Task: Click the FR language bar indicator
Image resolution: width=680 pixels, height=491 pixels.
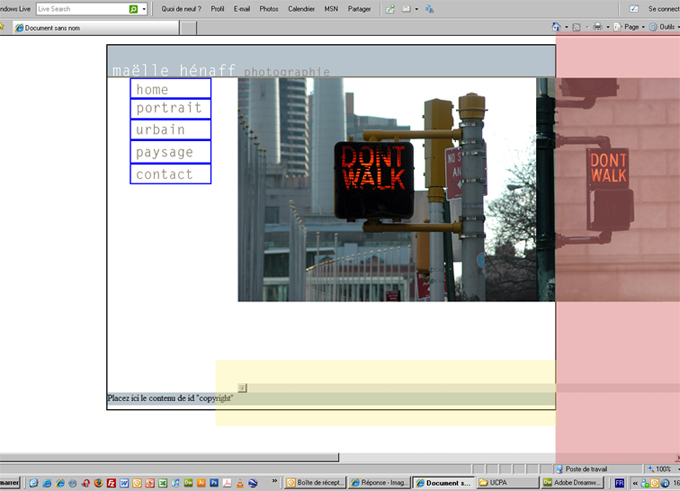Action: point(619,482)
